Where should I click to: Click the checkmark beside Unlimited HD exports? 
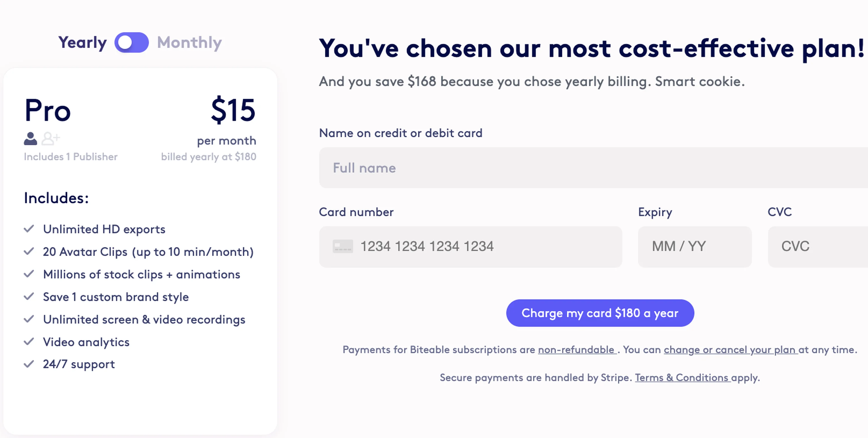click(29, 229)
